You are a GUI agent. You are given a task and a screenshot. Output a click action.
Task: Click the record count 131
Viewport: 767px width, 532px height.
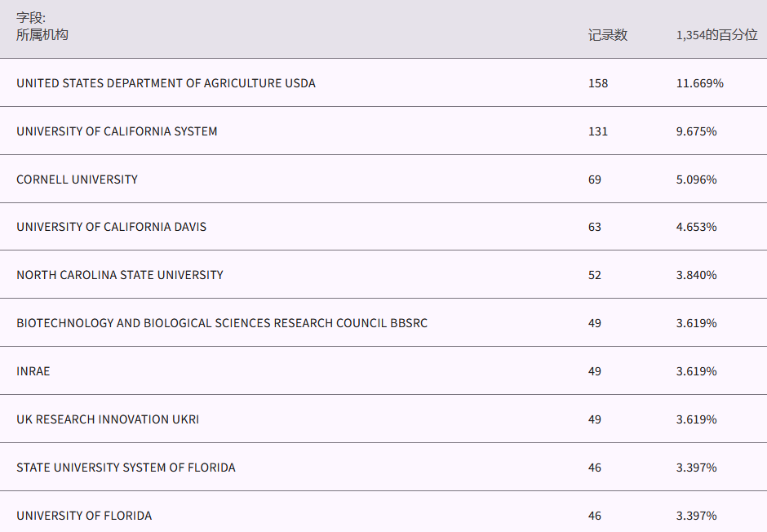(x=598, y=131)
